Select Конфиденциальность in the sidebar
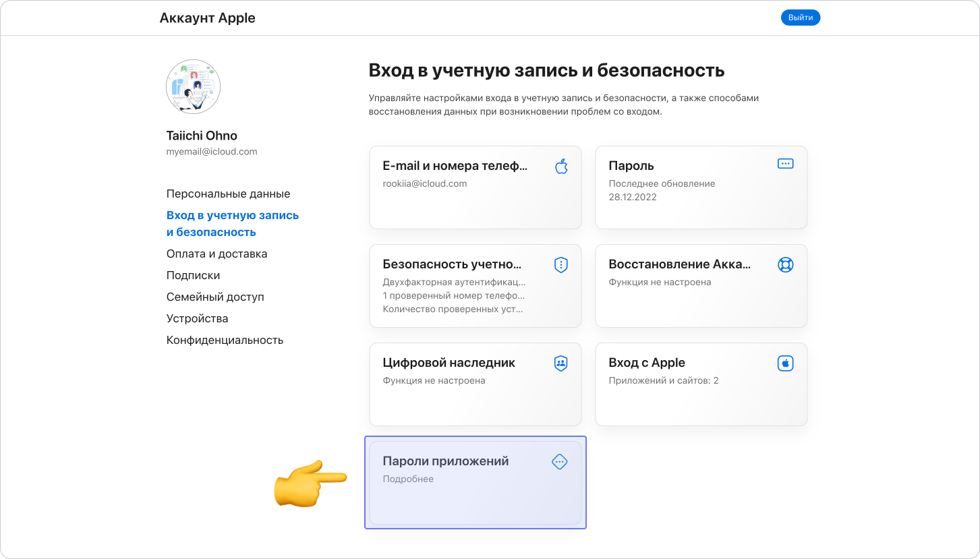Viewport: 980px width, 559px height. coord(225,341)
